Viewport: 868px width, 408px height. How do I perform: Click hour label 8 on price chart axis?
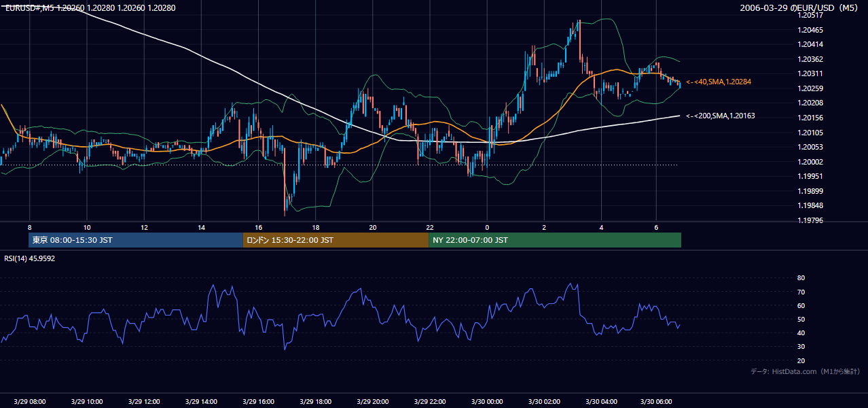29,227
